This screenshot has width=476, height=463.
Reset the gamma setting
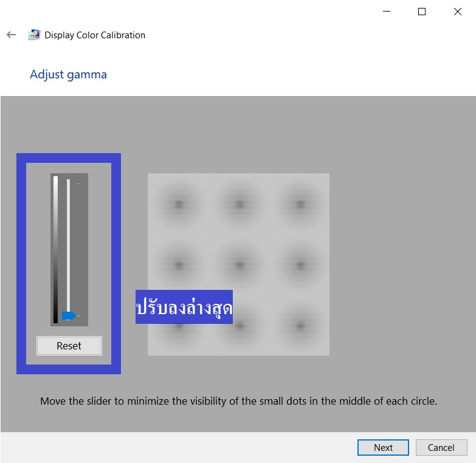pyautogui.click(x=69, y=346)
